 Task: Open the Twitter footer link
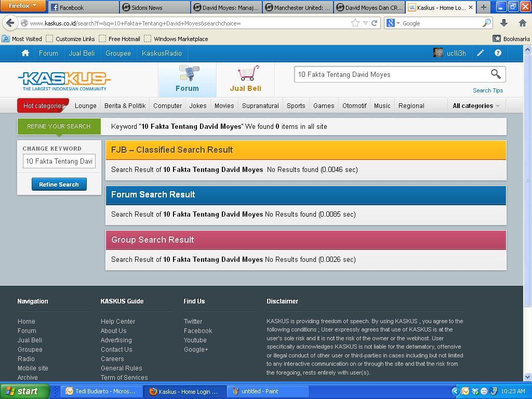point(193,321)
